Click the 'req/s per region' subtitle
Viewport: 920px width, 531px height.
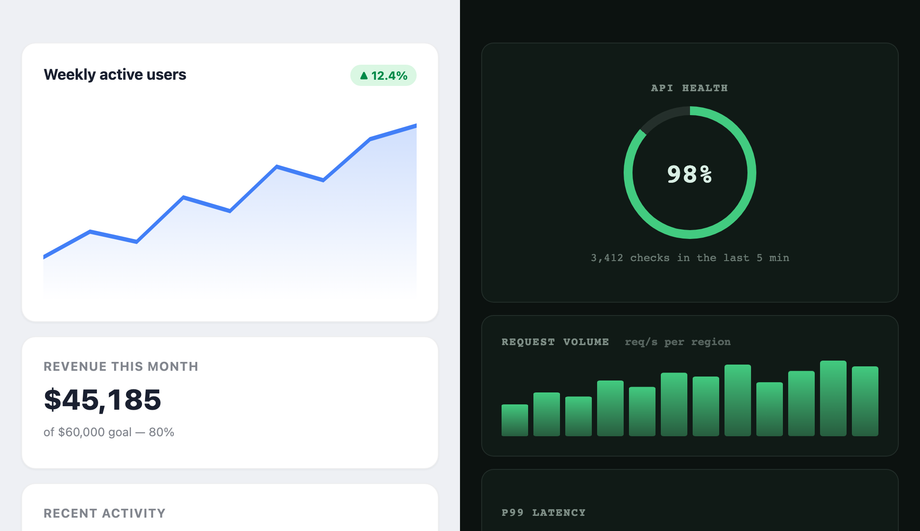(x=678, y=341)
